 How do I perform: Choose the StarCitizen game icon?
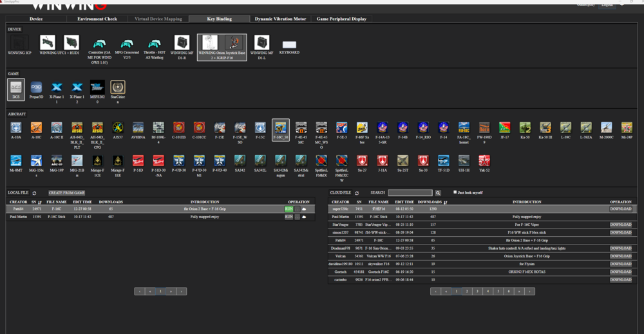pyautogui.click(x=118, y=88)
